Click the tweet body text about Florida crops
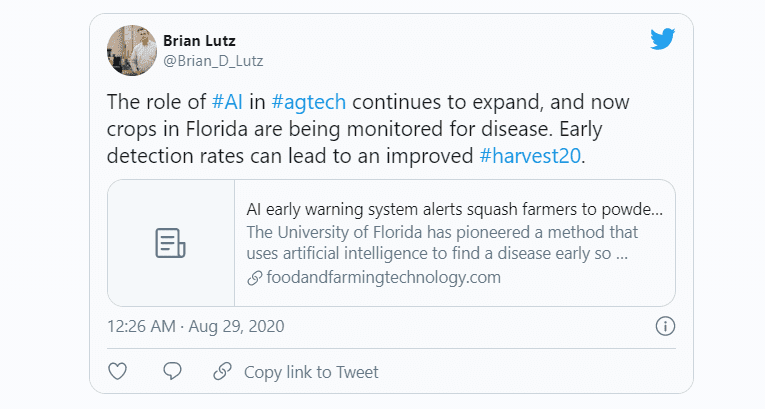765x409 pixels. 368,129
